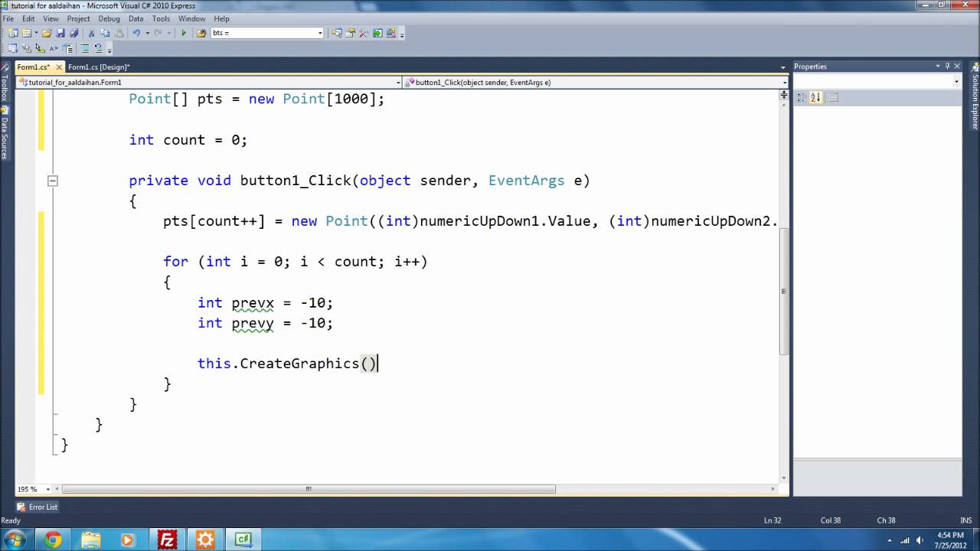The image size is (980, 551).
Task: Click the Add New Item toolbar icon
Action: [27, 33]
